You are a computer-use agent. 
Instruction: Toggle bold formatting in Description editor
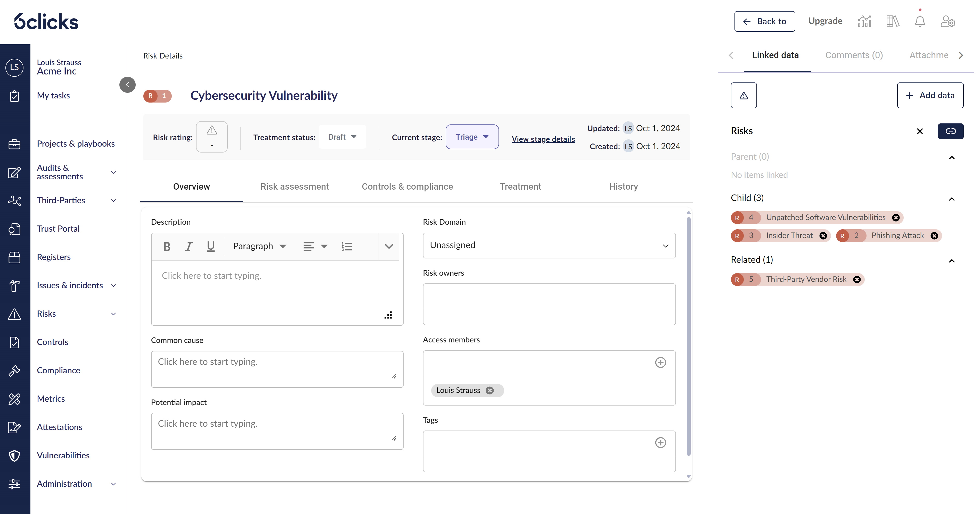click(166, 246)
